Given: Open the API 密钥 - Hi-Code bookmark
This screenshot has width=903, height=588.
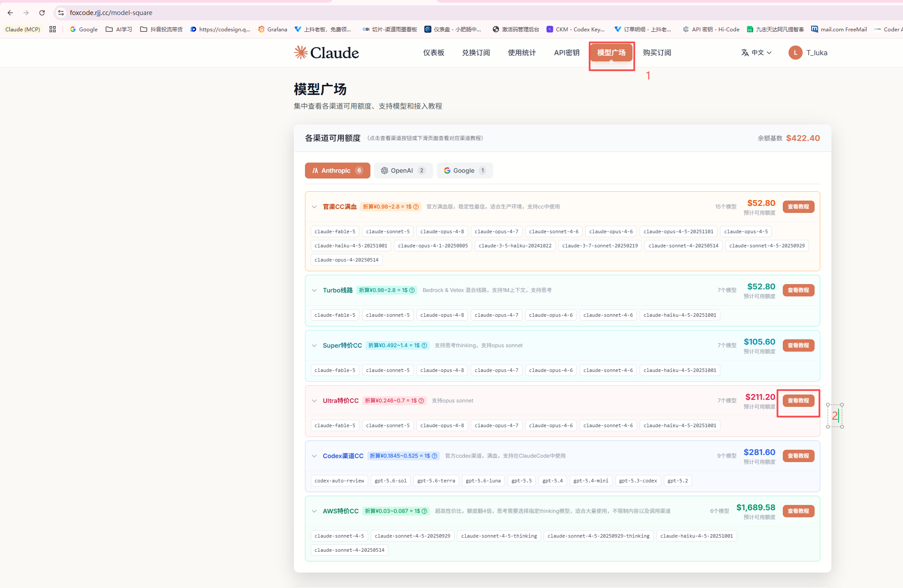Looking at the screenshot, I should tap(711, 29).
